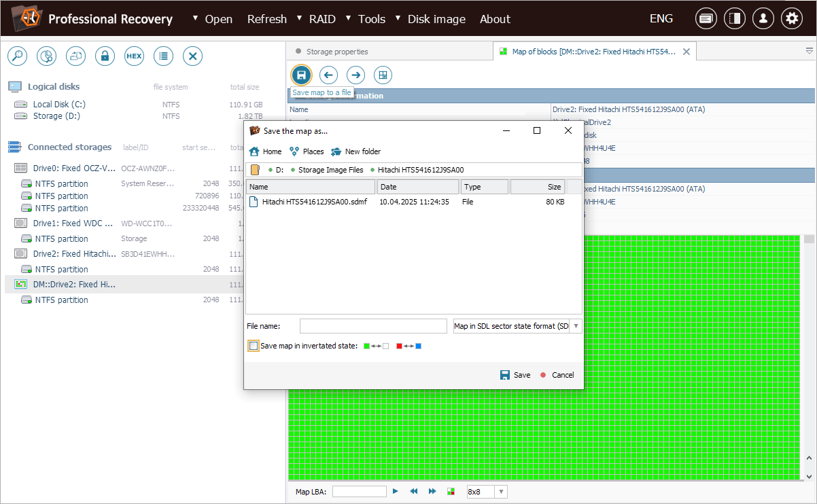Click the magnifier search icon in left toolbar

pos(18,56)
